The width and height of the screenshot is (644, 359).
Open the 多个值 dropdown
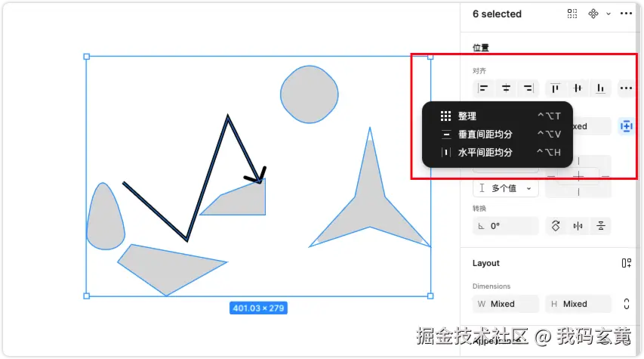click(x=506, y=188)
